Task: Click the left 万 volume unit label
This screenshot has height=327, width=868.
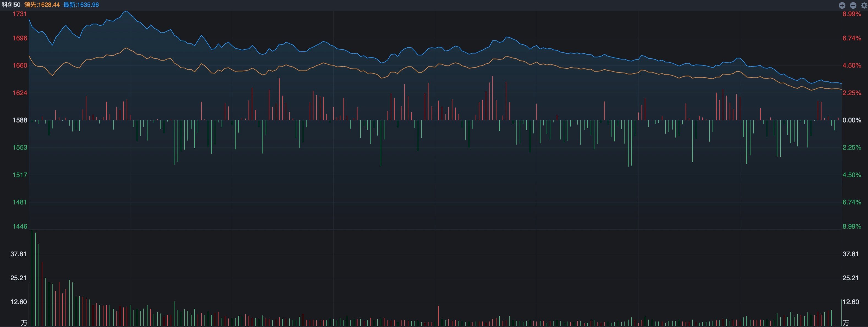Action: coord(24,323)
